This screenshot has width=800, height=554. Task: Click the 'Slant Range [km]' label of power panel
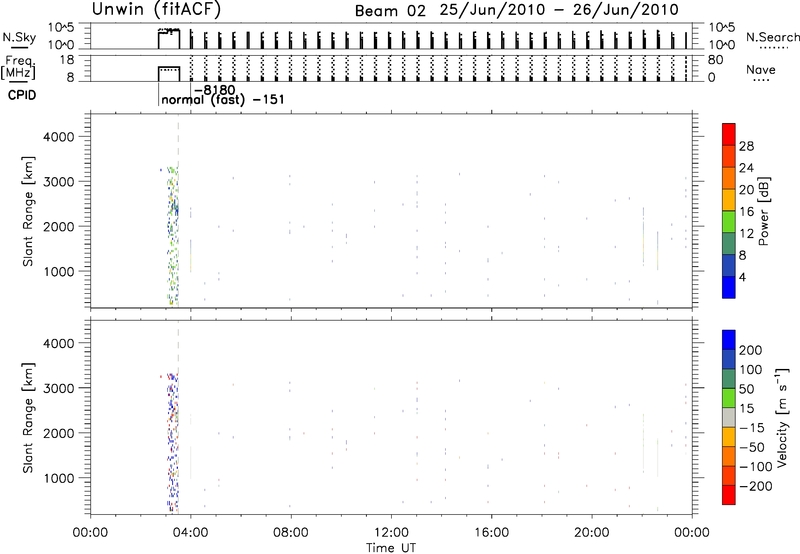click(x=28, y=211)
